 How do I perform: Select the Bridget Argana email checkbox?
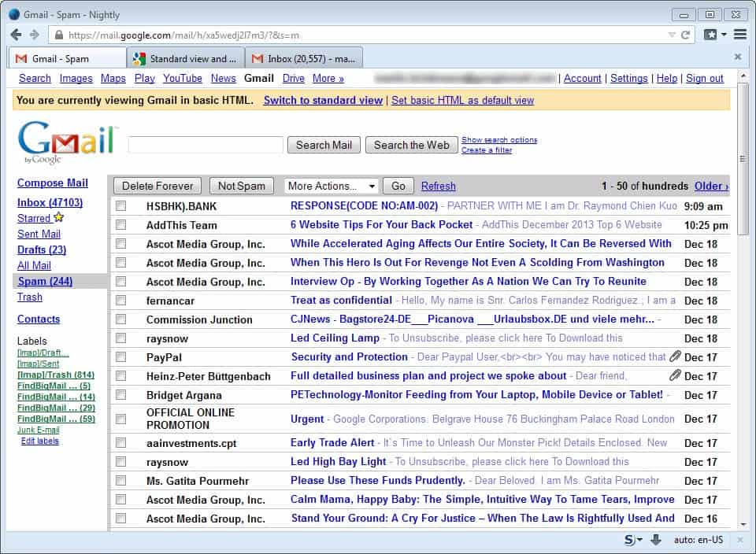pyautogui.click(x=120, y=395)
